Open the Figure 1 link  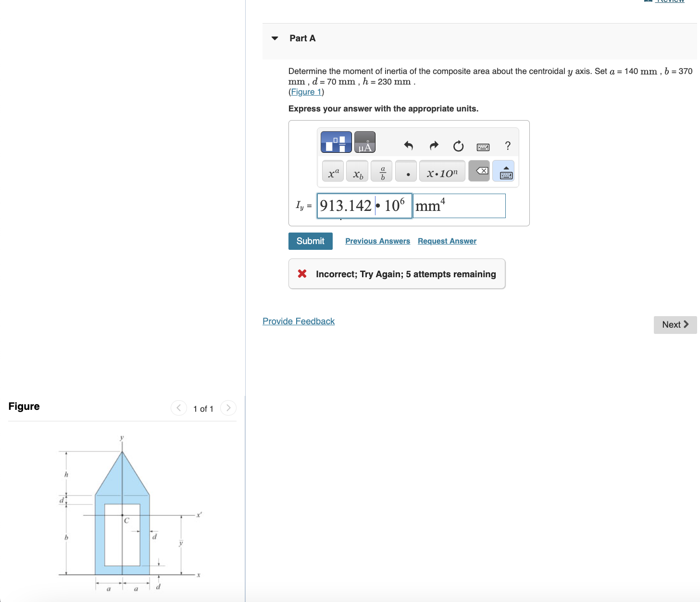pyautogui.click(x=306, y=92)
